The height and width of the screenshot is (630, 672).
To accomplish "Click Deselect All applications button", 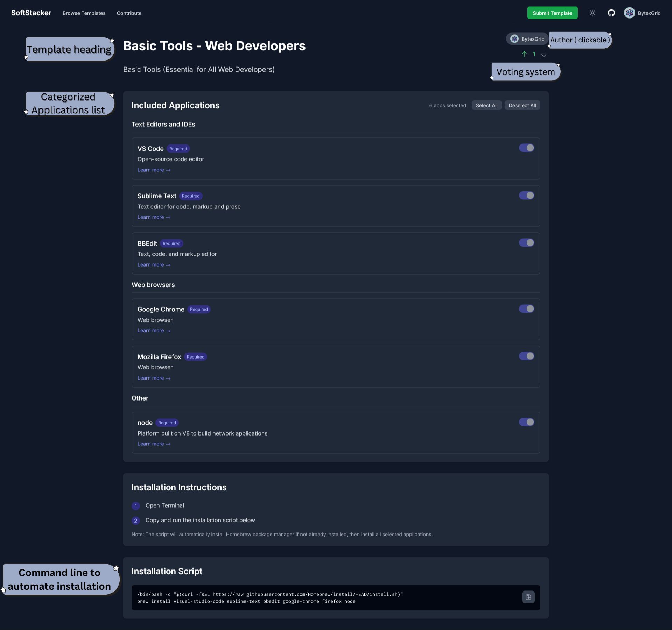I will (x=522, y=105).
